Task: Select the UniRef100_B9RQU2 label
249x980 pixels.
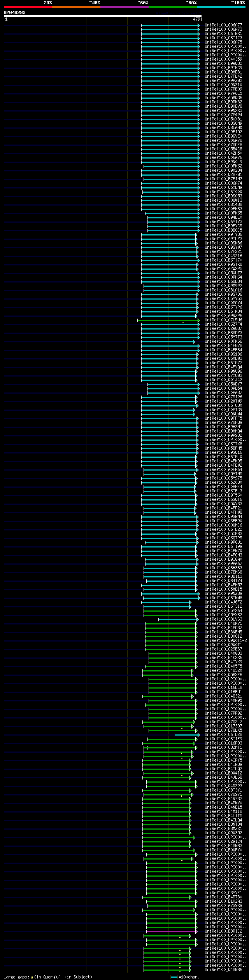Action: click(x=223, y=64)
